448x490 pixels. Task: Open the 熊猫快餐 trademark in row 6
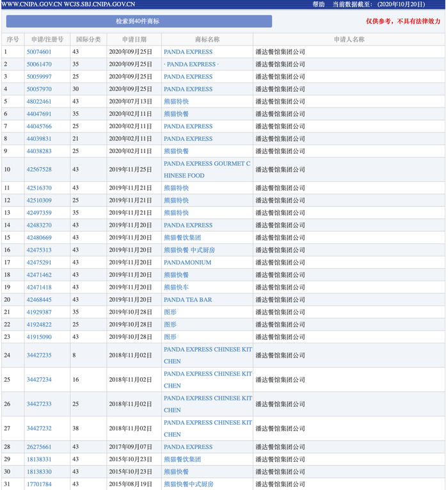click(176, 114)
